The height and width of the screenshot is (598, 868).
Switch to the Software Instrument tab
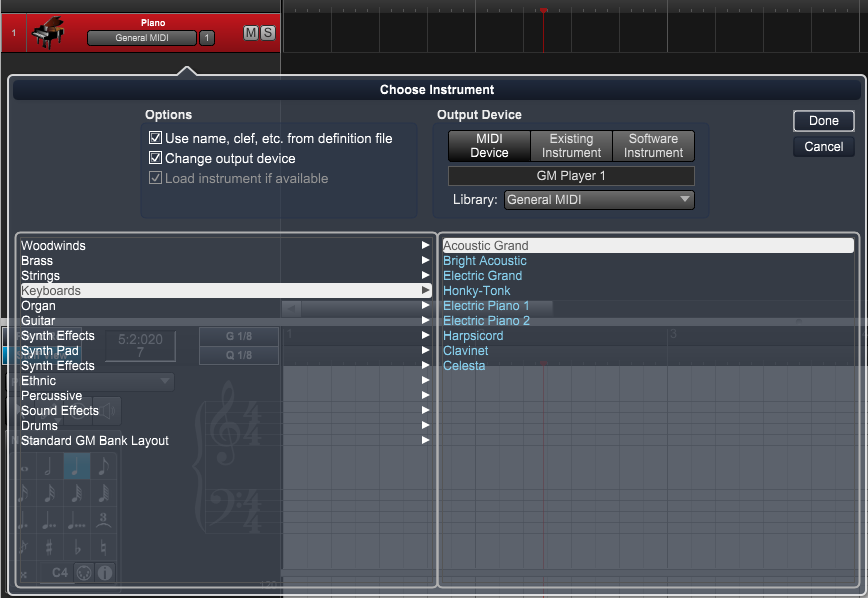click(653, 146)
